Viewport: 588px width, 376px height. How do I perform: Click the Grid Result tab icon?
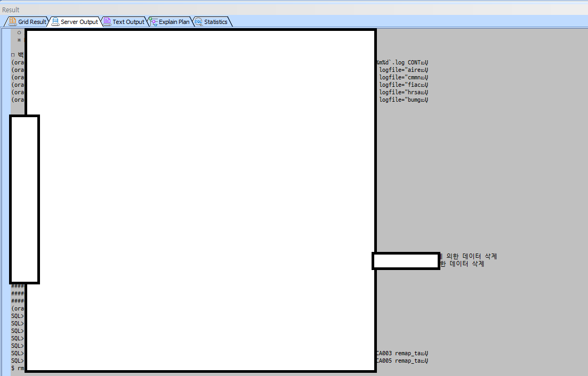[x=12, y=22]
